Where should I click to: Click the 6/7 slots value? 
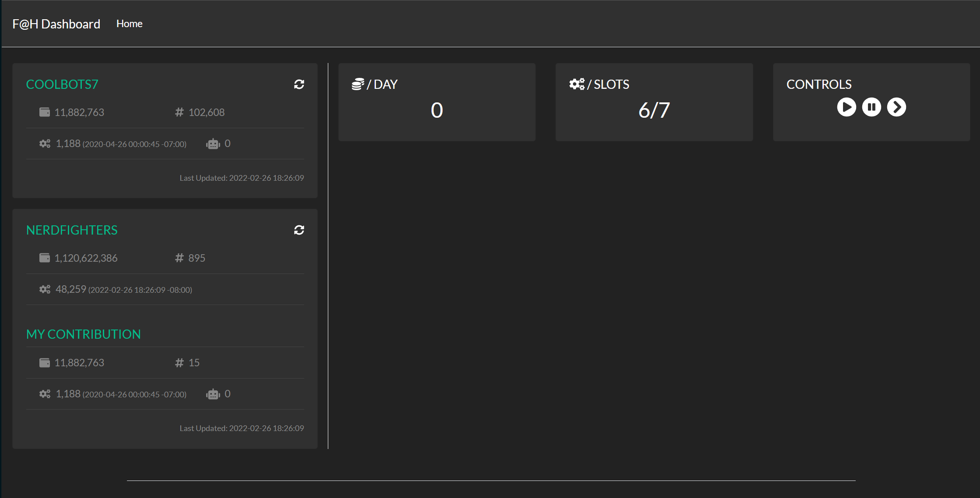point(654,110)
